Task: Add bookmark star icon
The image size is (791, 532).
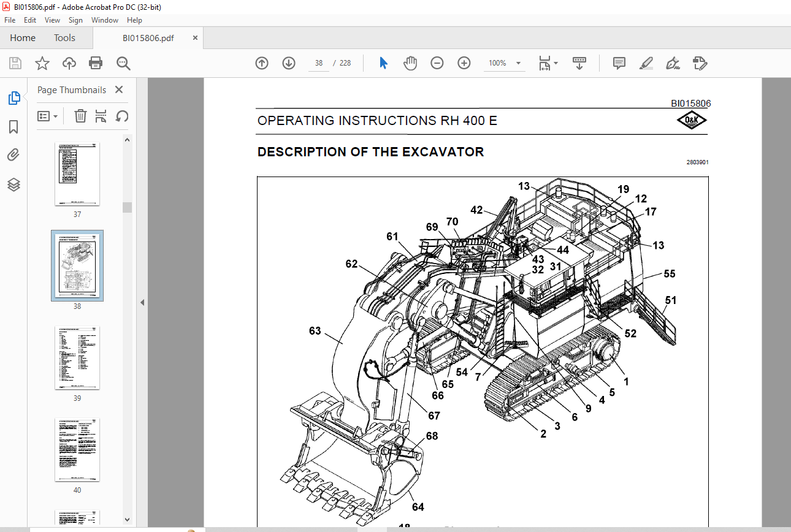Action: click(42, 63)
